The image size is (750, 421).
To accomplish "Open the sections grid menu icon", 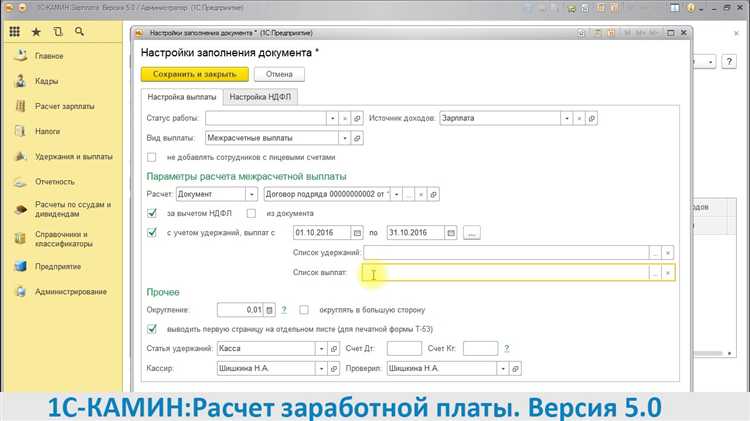I will 14,32.
